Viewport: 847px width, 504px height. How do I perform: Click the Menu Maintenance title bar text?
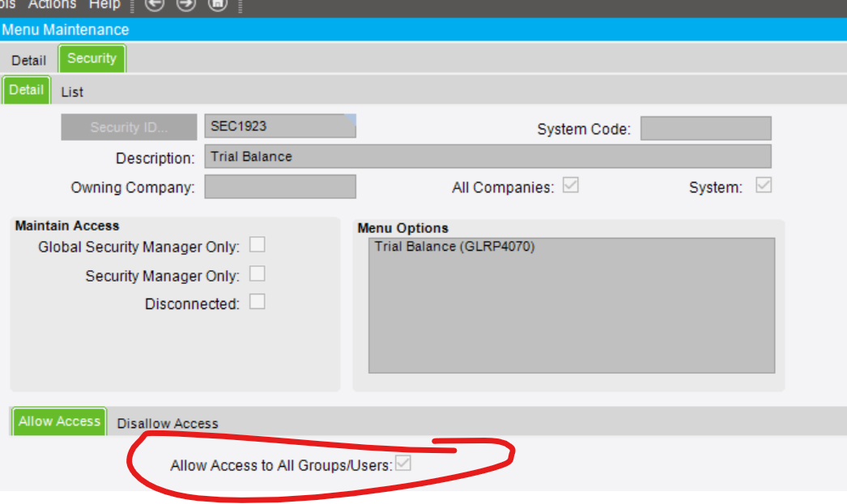(x=66, y=30)
